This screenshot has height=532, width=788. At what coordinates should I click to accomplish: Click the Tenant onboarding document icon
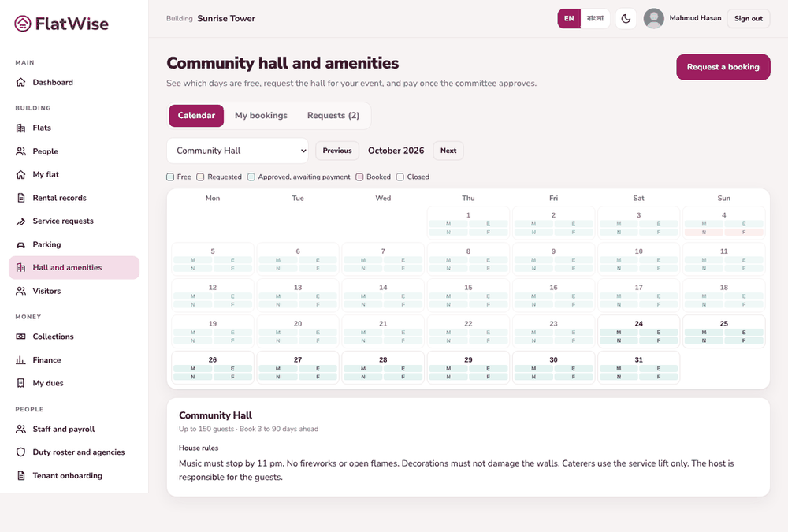20,475
